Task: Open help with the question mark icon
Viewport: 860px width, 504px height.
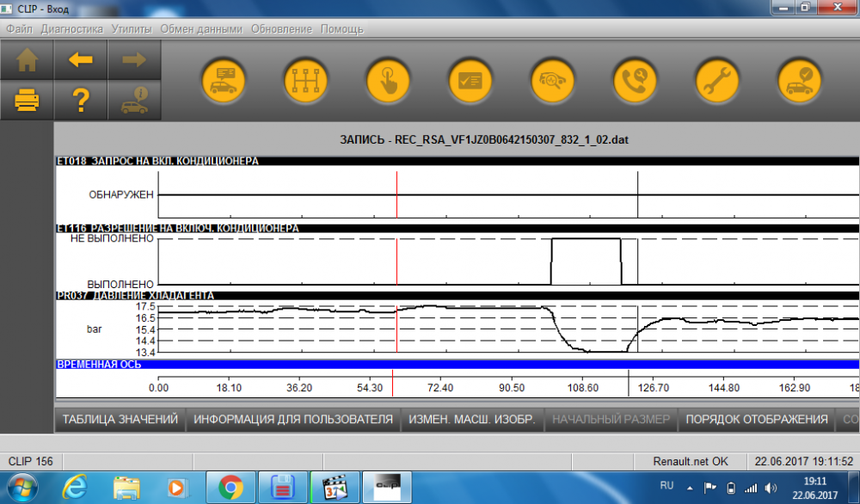Action: [x=81, y=101]
